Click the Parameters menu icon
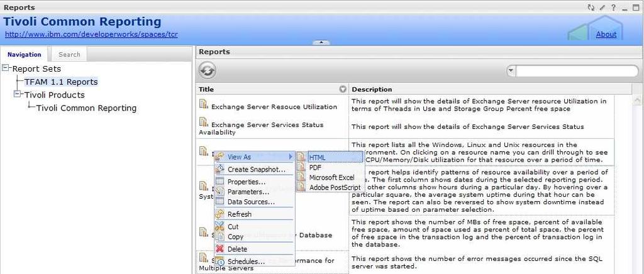 pyautogui.click(x=219, y=191)
